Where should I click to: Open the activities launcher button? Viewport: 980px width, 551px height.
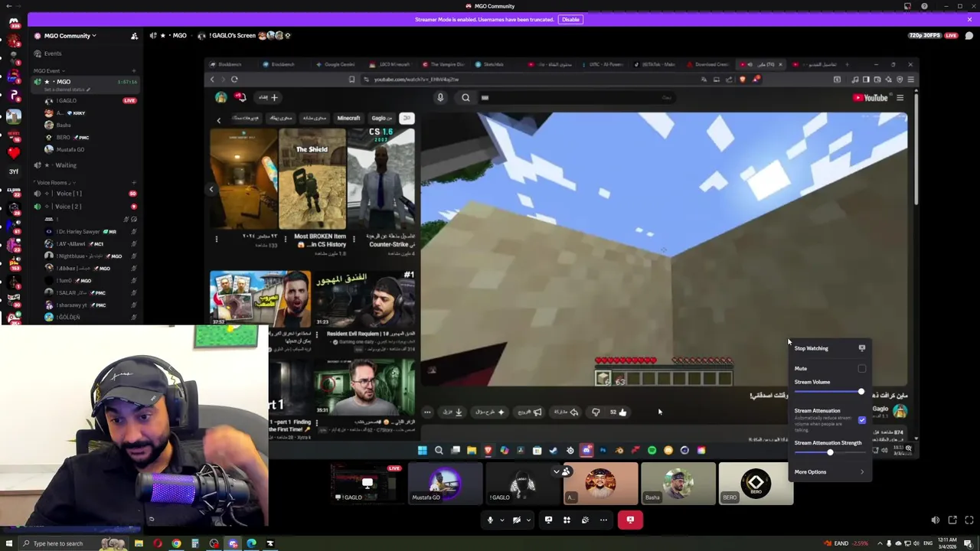coord(567,520)
